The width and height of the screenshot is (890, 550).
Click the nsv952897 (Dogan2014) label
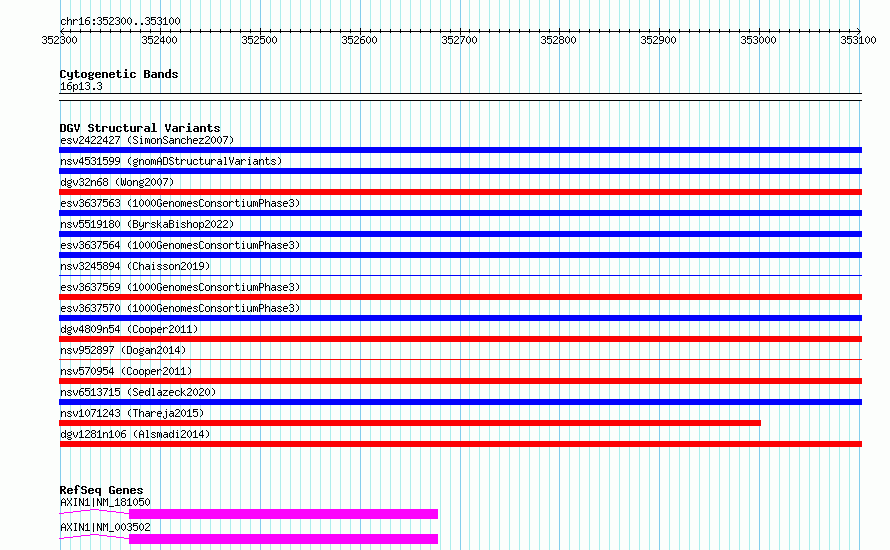(x=123, y=350)
